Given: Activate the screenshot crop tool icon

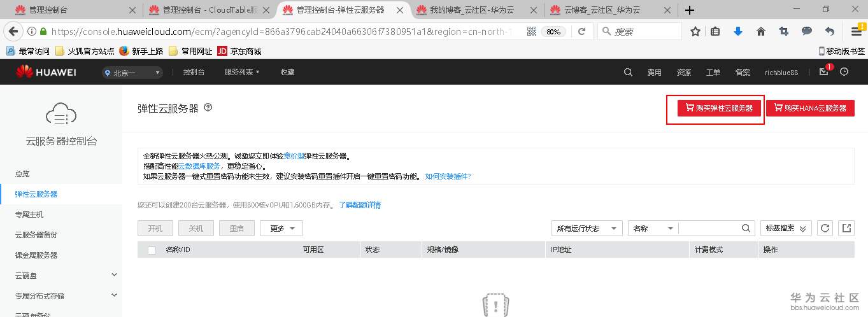Looking at the screenshot, I should coord(783,31).
